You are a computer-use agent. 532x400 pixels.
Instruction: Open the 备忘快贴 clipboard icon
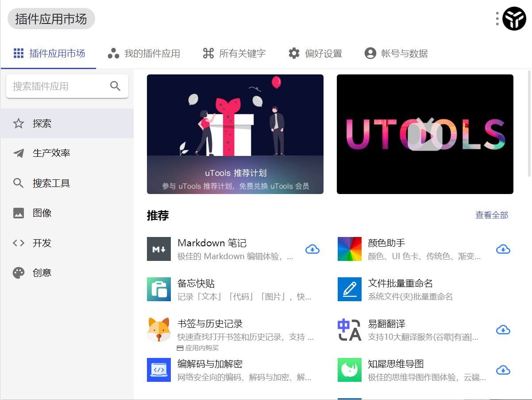[x=159, y=289]
